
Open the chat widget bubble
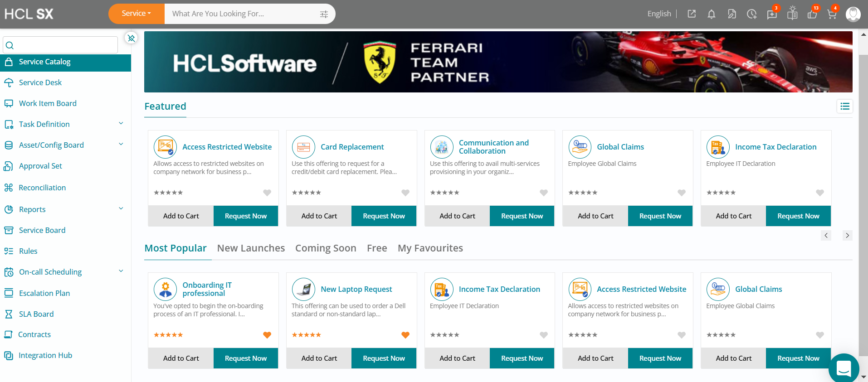pos(844,368)
